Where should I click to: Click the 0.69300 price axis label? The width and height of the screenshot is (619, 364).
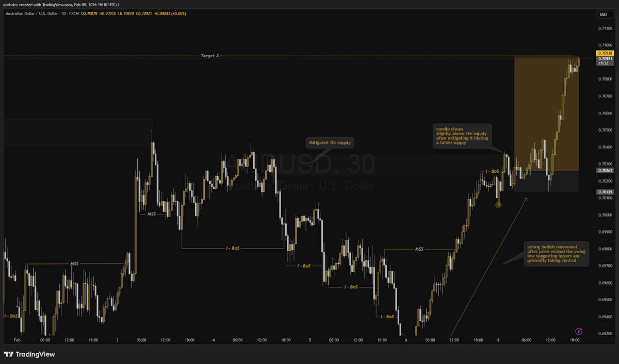606,334
